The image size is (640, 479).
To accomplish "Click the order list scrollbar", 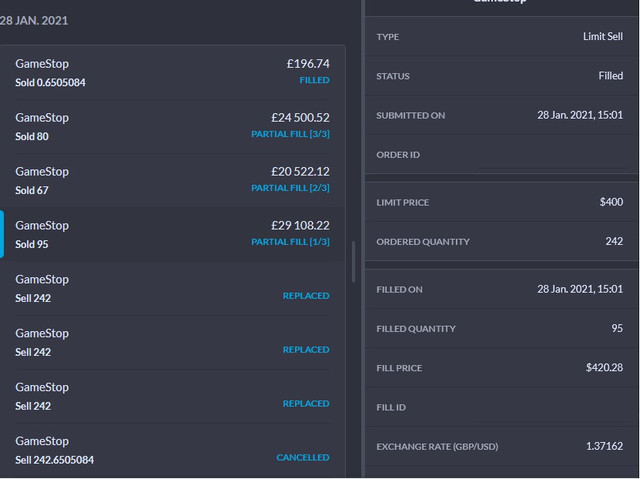I will click(353, 262).
